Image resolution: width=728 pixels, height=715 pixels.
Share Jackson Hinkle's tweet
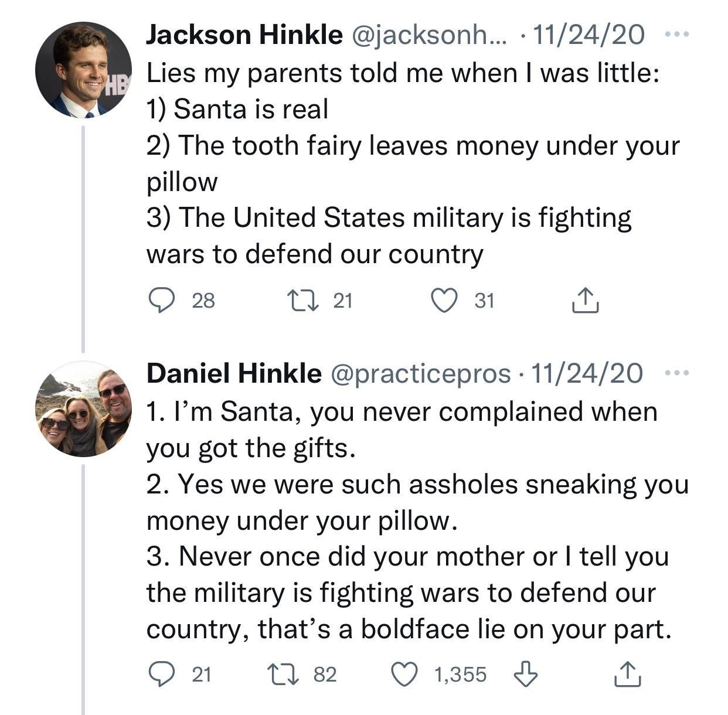584,301
